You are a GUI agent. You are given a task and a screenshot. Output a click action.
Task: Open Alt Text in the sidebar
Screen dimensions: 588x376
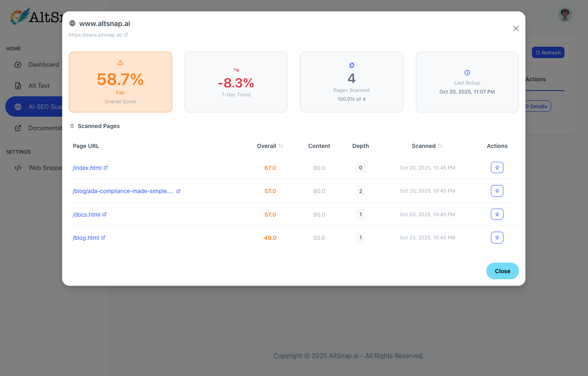pyautogui.click(x=39, y=86)
